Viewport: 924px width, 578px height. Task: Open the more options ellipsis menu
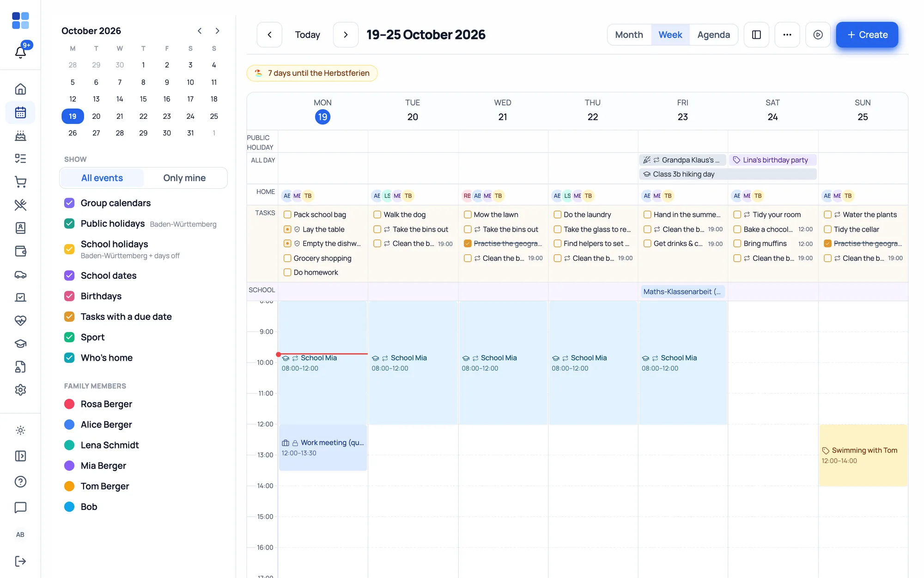[x=787, y=35]
